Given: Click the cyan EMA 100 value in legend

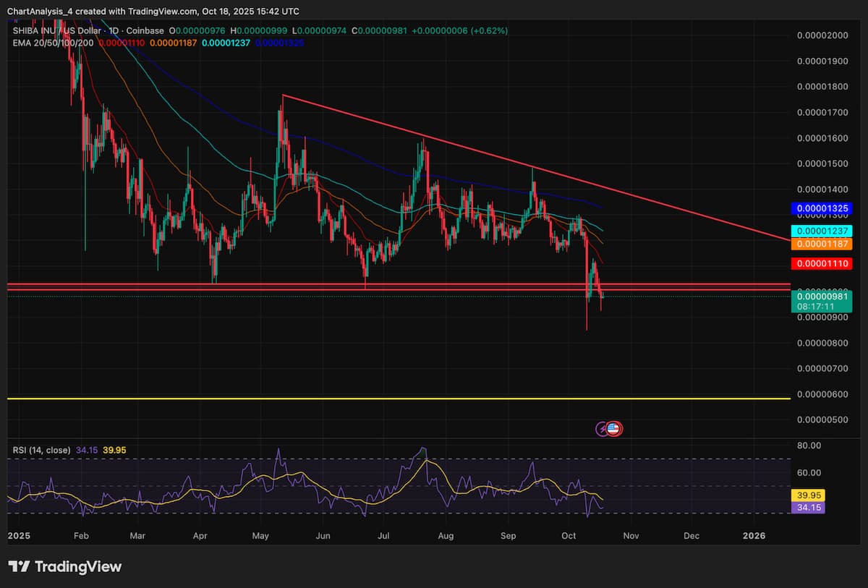Looking at the screenshot, I should pyautogui.click(x=225, y=43).
